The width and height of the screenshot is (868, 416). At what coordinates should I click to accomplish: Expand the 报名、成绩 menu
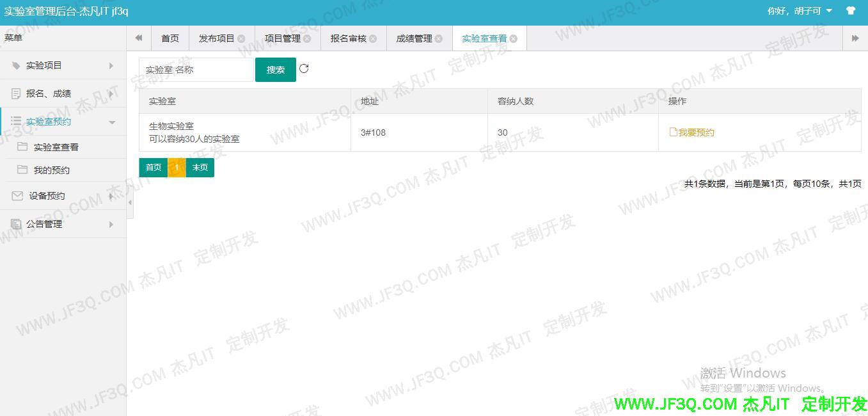[63, 93]
